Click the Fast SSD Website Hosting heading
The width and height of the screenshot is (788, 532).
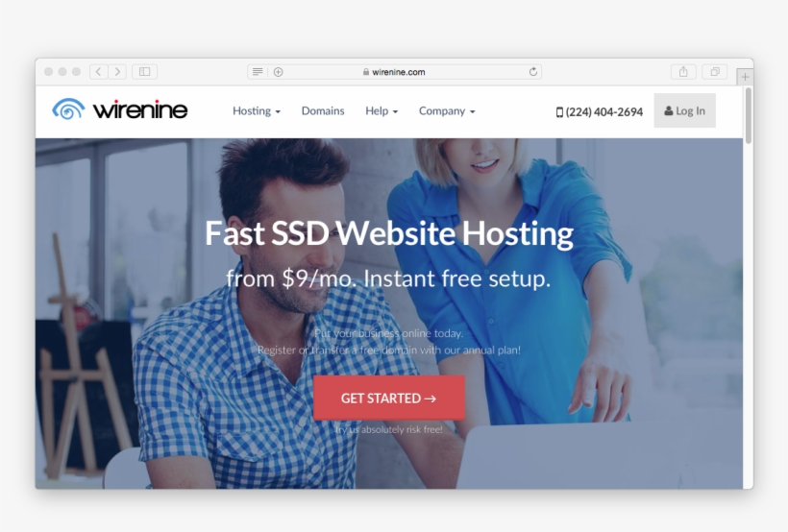click(x=389, y=233)
